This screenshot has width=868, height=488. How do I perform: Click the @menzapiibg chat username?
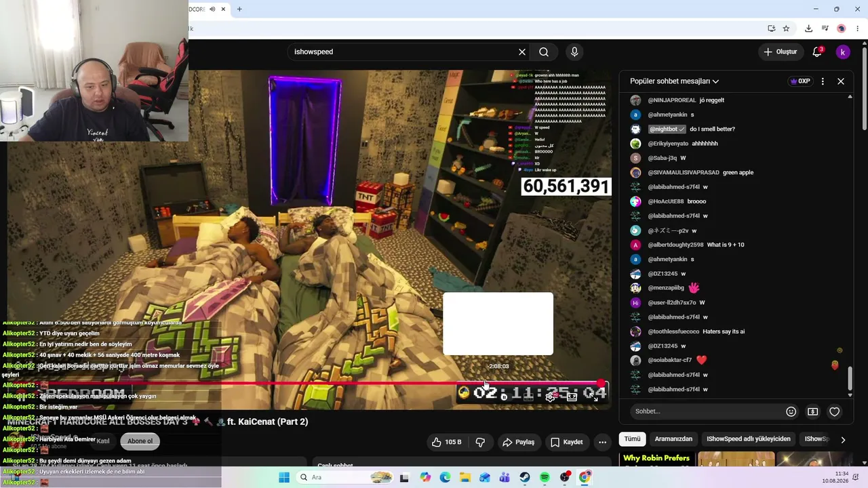[x=666, y=288]
